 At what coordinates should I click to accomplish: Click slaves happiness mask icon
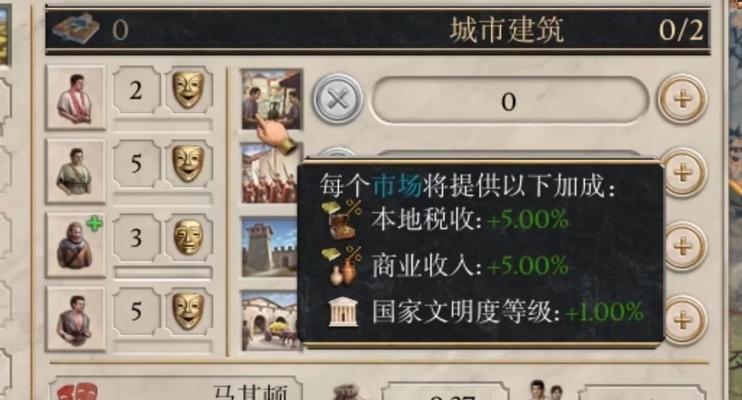point(188,311)
